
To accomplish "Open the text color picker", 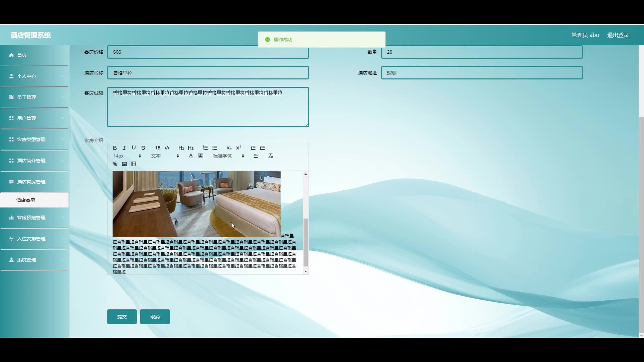I will 191,156.
